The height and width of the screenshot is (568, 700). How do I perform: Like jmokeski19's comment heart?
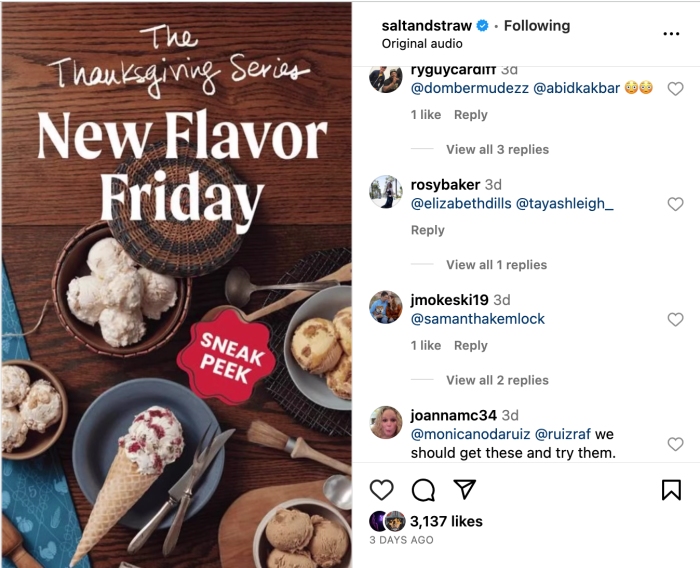[x=675, y=320]
